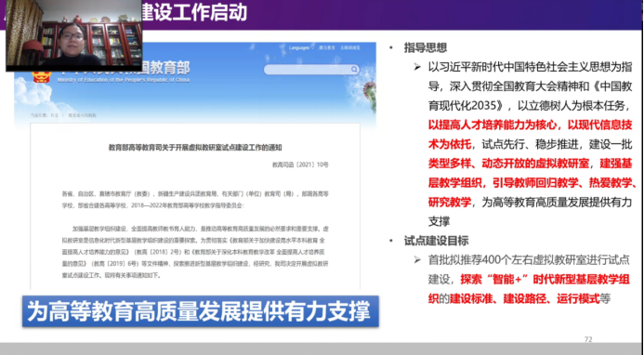Click the magnifier search icon on the webpage
The height and width of the screenshot is (355, 644).
click(x=354, y=70)
